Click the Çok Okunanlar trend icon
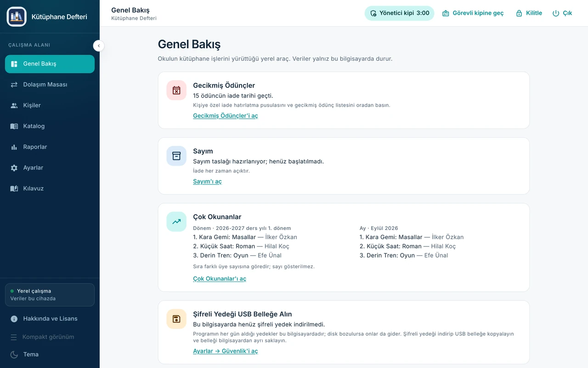 click(x=176, y=222)
